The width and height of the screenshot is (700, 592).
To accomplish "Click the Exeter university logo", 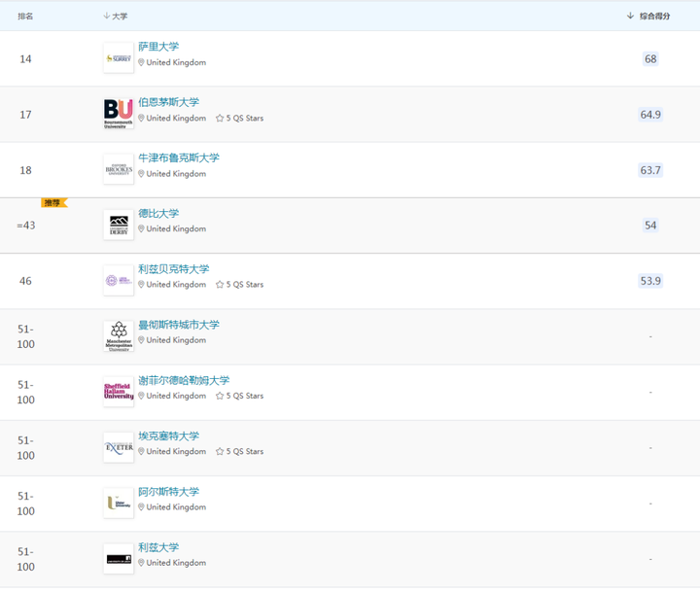I will [x=119, y=447].
